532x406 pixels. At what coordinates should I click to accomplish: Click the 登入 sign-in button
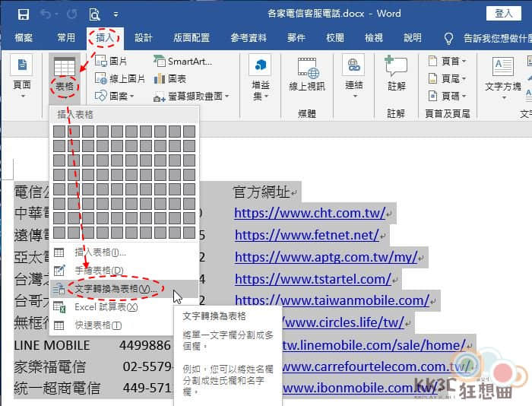tap(503, 14)
